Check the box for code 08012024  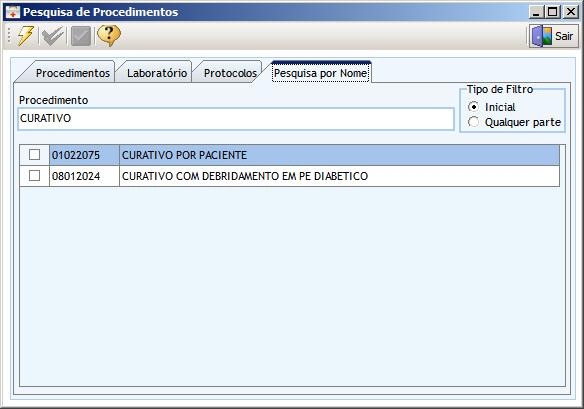pos(34,175)
